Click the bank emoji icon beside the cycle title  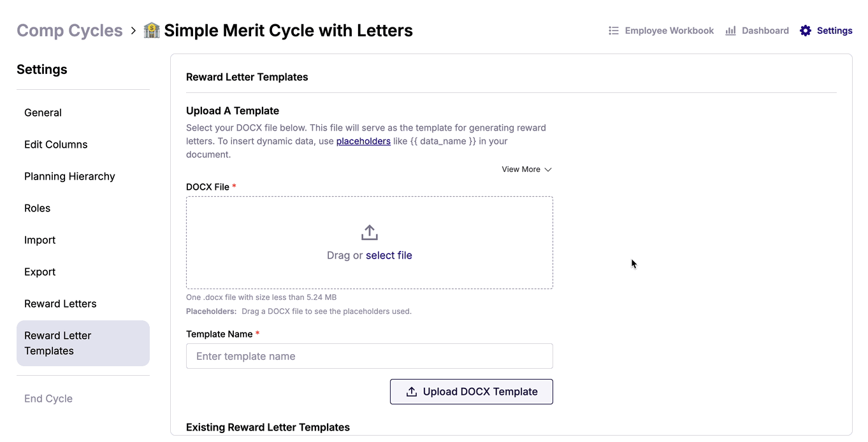click(x=152, y=31)
